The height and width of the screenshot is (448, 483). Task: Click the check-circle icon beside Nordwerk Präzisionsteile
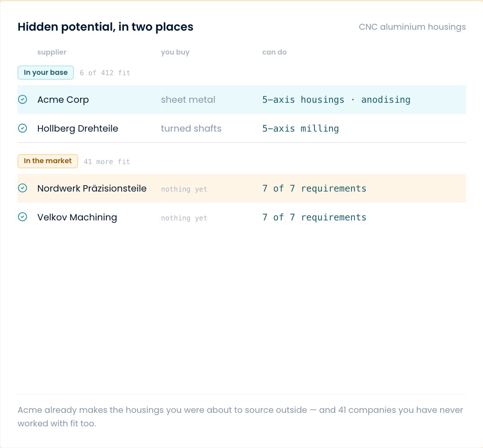(x=23, y=188)
